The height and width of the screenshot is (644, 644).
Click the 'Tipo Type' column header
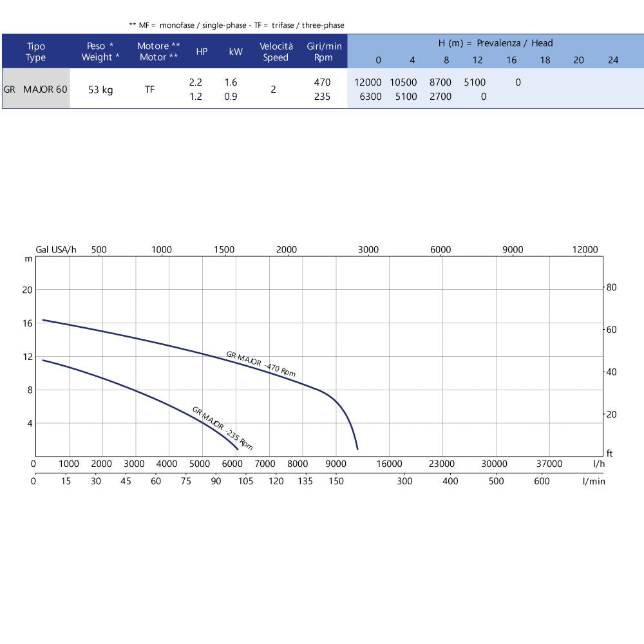coord(35,52)
